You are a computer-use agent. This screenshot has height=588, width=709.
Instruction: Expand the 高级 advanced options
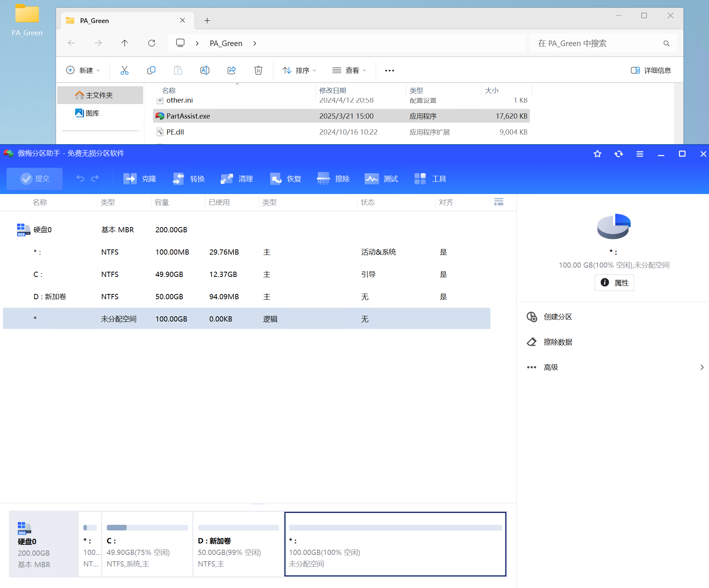pos(615,367)
